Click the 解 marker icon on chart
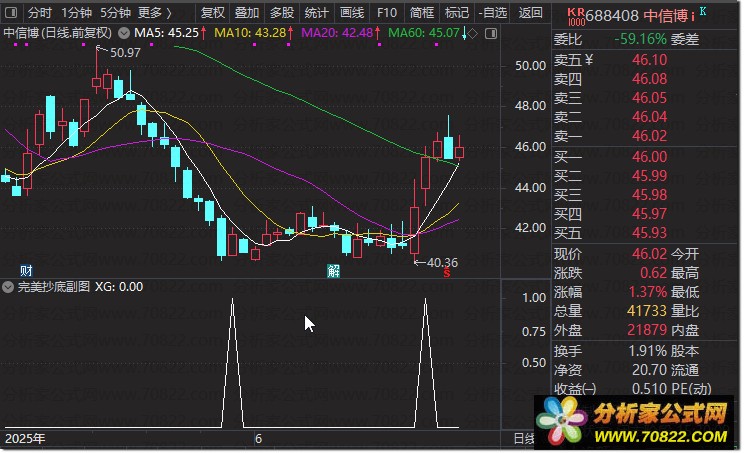 334,271
